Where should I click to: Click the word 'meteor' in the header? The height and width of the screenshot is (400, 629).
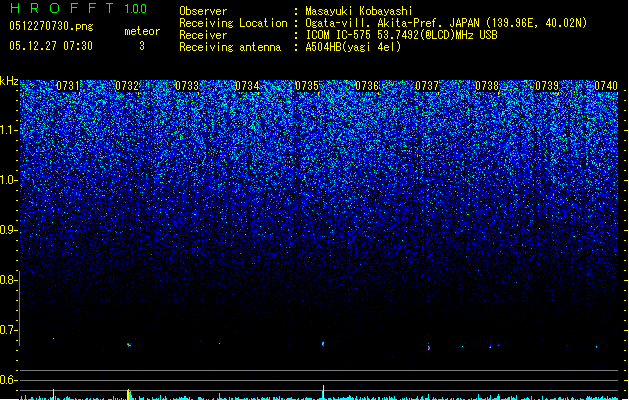click(142, 31)
